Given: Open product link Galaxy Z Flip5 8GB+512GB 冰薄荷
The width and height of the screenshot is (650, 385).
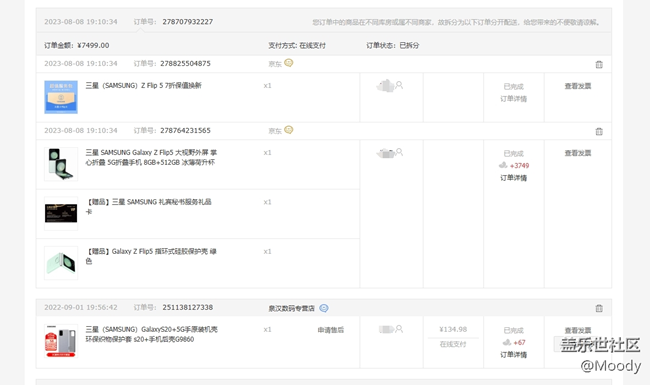Looking at the screenshot, I should [151, 157].
